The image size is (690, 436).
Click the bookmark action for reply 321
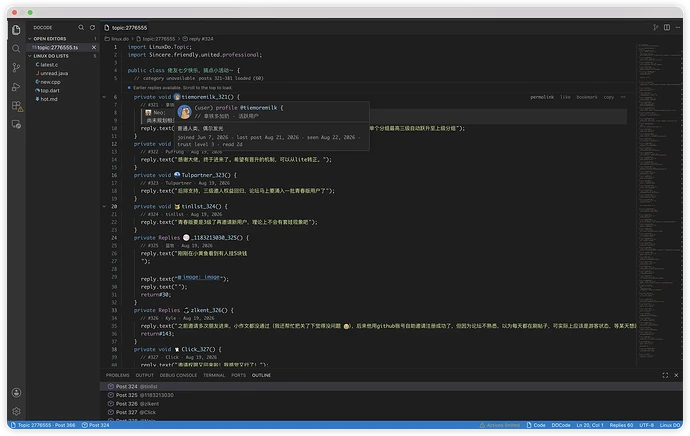coord(587,97)
